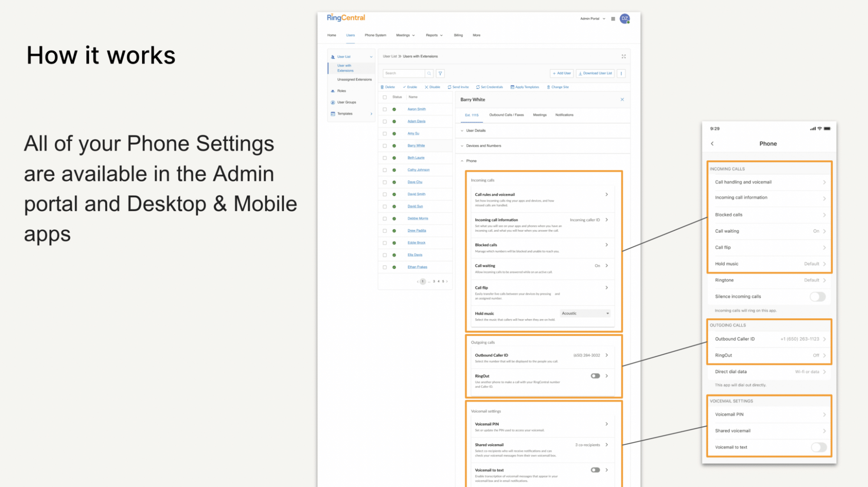
Task: Click the search magnifier icon
Action: pyautogui.click(x=429, y=73)
